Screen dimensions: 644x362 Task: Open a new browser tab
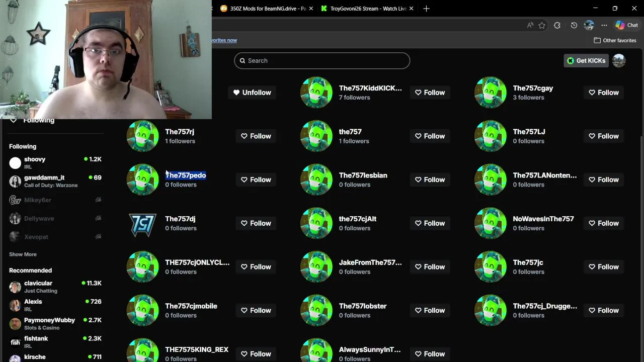coord(426,9)
